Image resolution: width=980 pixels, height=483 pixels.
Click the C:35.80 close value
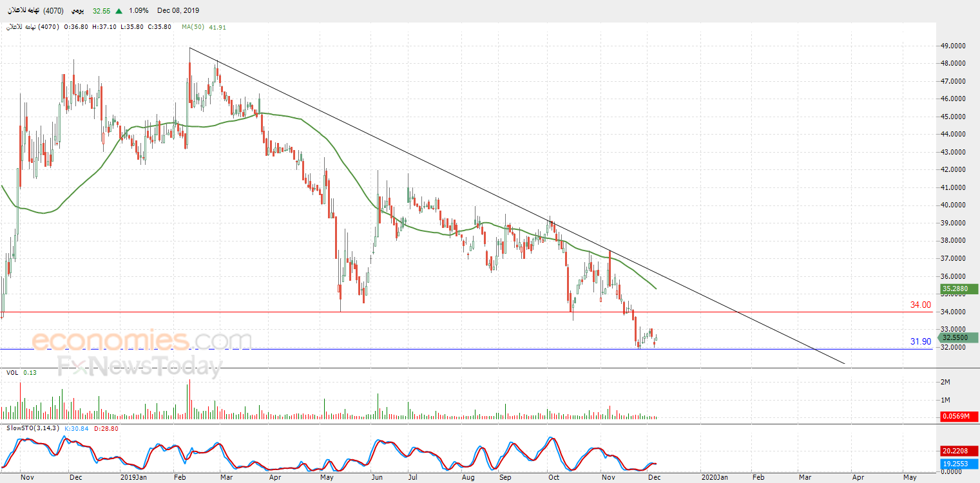pyautogui.click(x=159, y=27)
